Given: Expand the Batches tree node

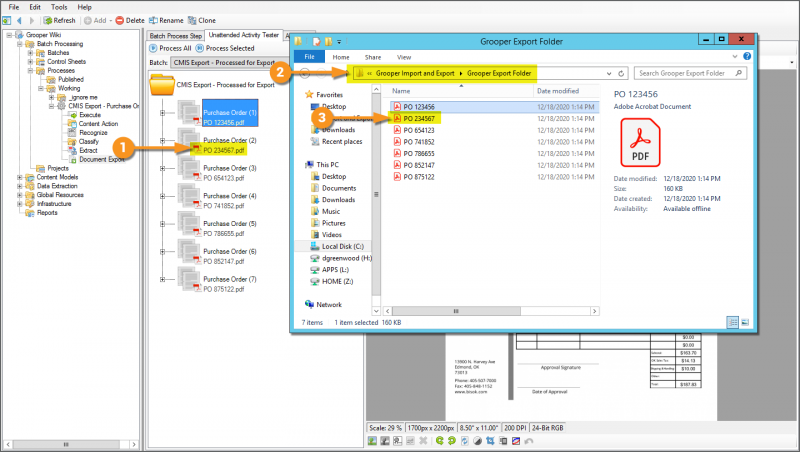Looking at the screenshot, I should (x=30, y=53).
